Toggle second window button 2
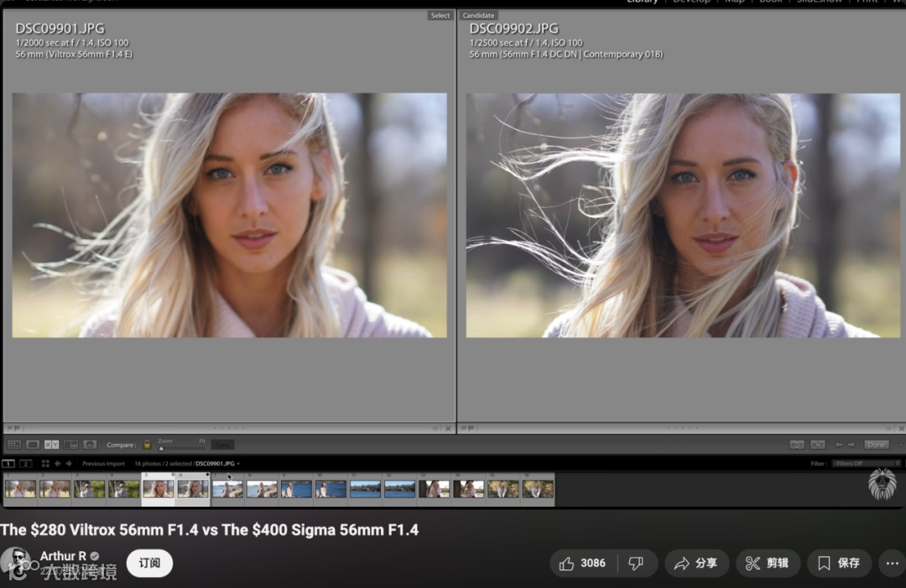This screenshot has width=906, height=588. pos(25,463)
